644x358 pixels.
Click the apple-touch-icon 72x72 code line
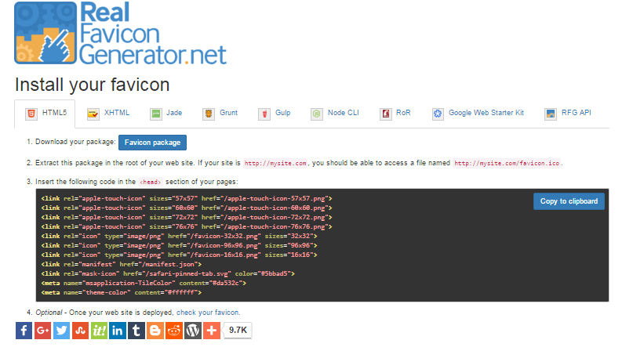(187, 217)
